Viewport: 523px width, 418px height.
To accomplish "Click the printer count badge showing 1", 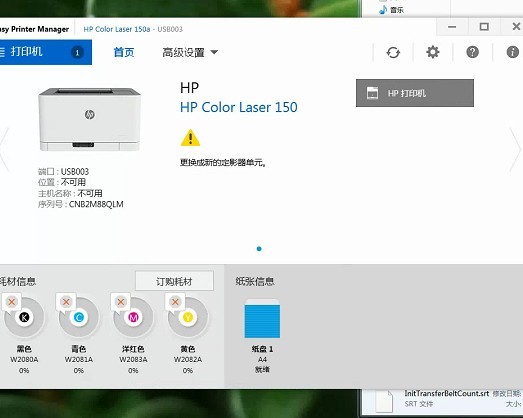I will tap(77, 52).
